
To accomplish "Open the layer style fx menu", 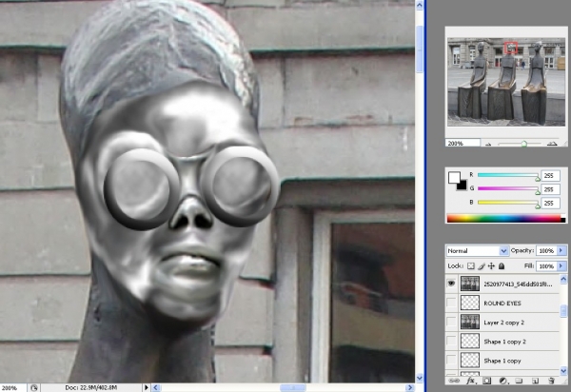I will point(470,382).
